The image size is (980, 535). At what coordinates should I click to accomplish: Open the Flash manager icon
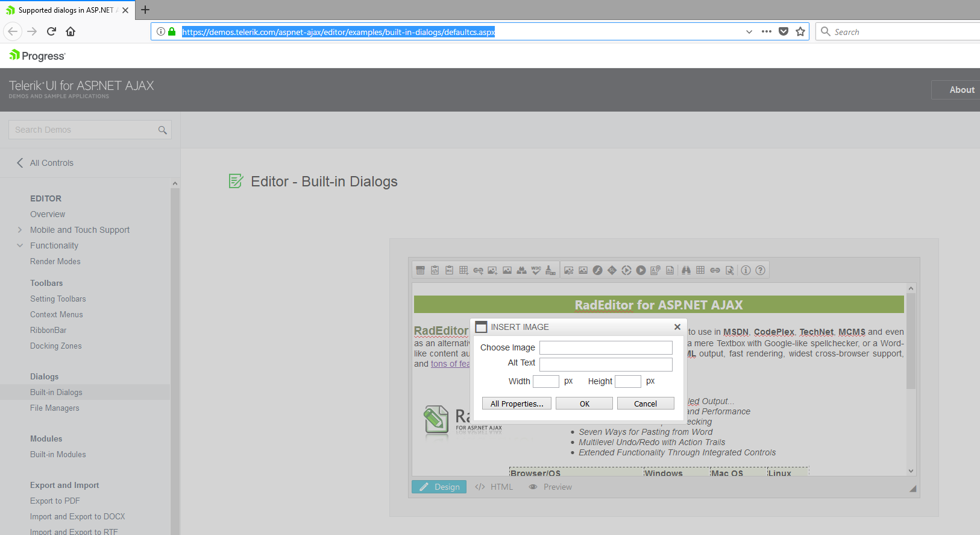coord(597,270)
